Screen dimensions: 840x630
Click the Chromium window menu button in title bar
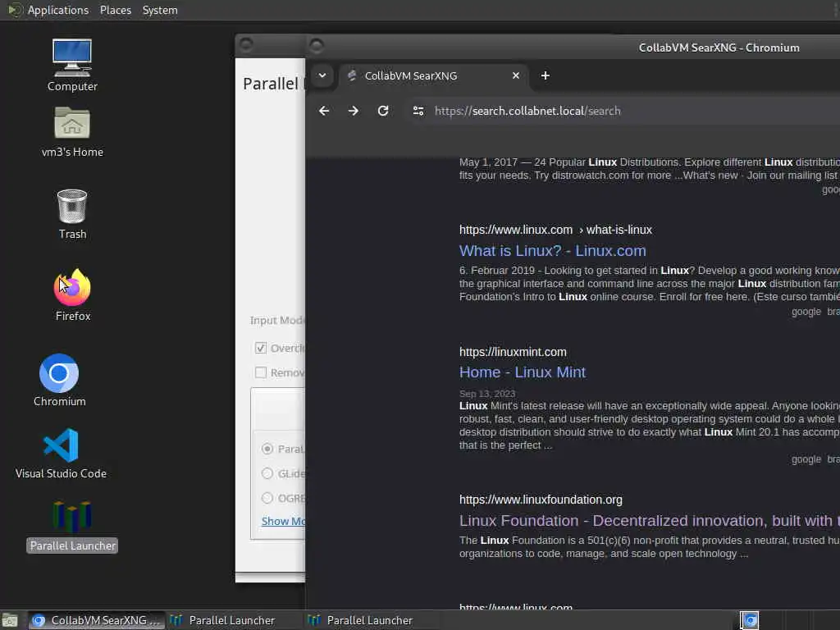317,46
